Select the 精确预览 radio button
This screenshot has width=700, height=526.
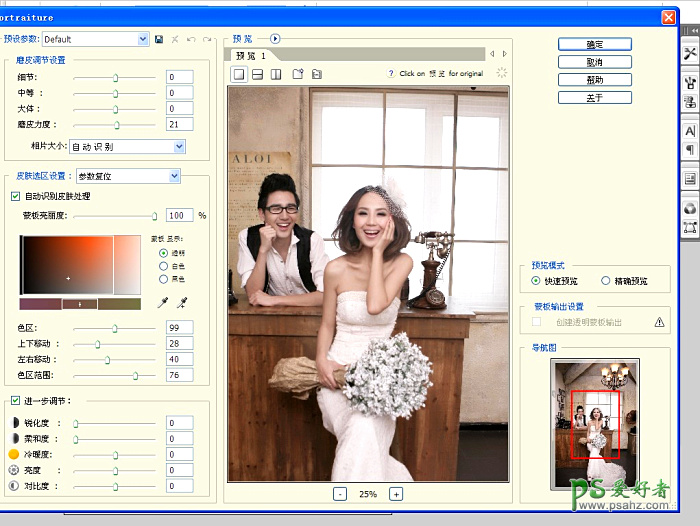click(606, 281)
